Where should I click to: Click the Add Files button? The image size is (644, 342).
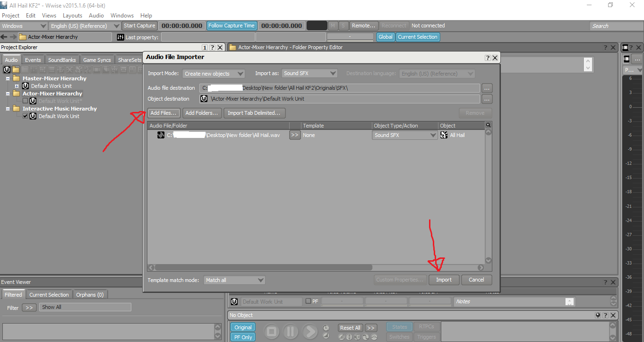click(164, 113)
